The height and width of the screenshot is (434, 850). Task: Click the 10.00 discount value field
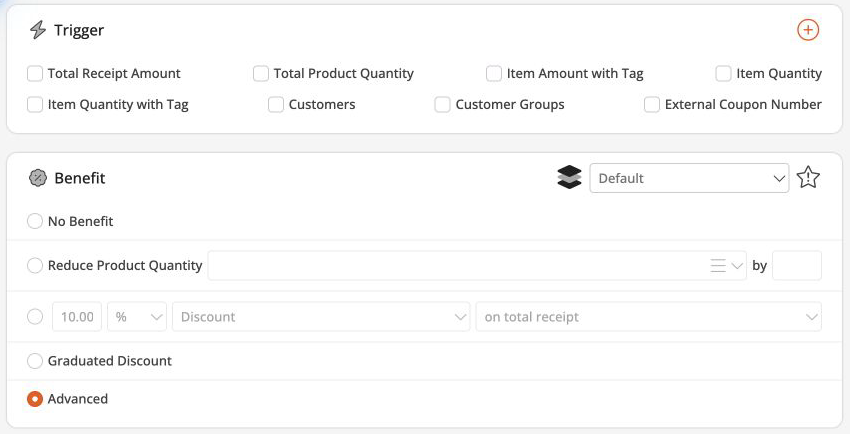[x=77, y=316]
